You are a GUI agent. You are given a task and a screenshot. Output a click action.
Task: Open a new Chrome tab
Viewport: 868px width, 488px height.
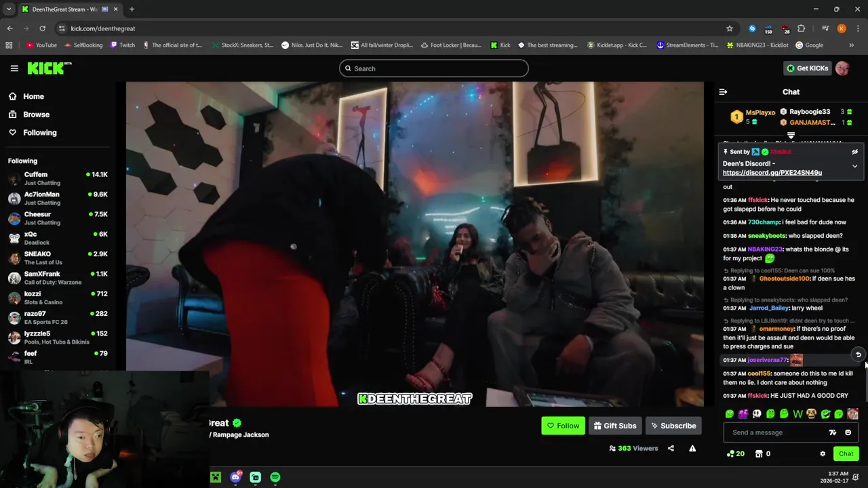(x=132, y=9)
